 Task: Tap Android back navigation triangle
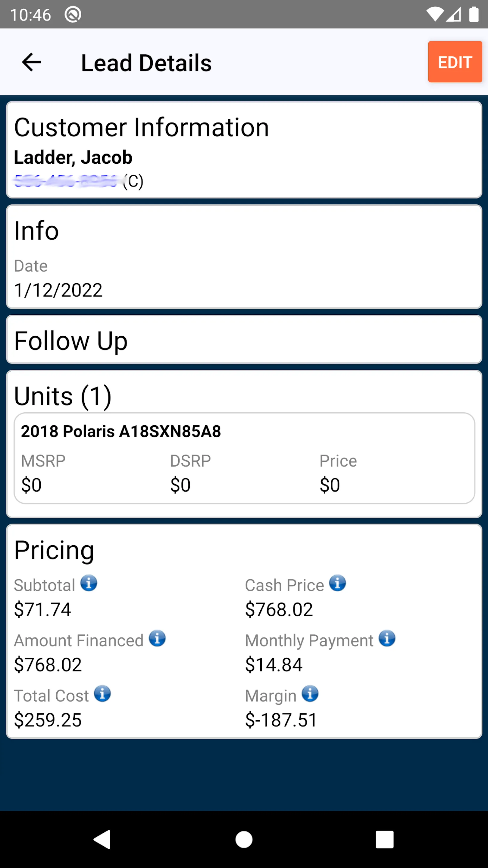pyautogui.click(x=102, y=839)
